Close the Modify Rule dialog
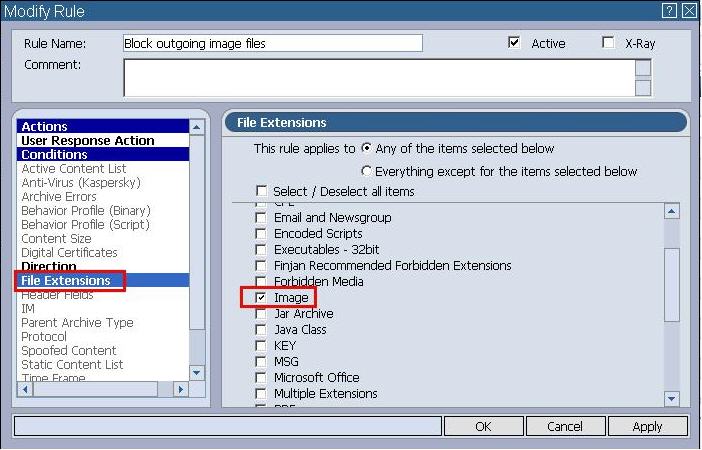The width and height of the screenshot is (702, 450). 688,11
